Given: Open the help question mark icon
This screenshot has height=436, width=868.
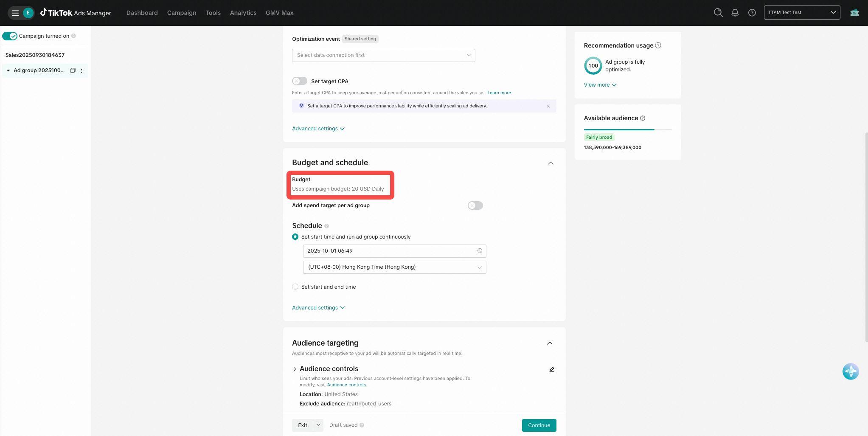Looking at the screenshot, I should click(x=752, y=13).
